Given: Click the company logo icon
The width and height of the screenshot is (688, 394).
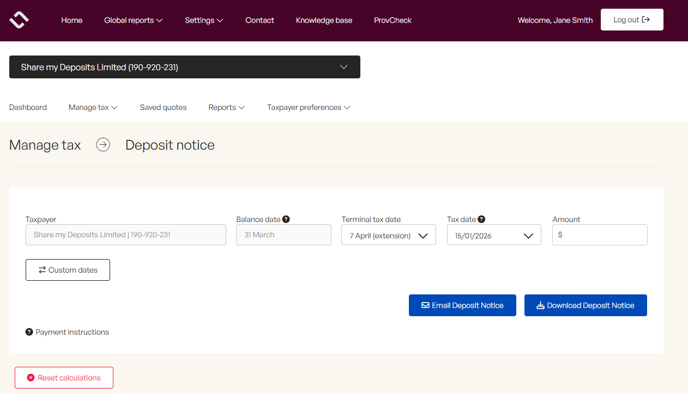Looking at the screenshot, I should click(x=19, y=20).
